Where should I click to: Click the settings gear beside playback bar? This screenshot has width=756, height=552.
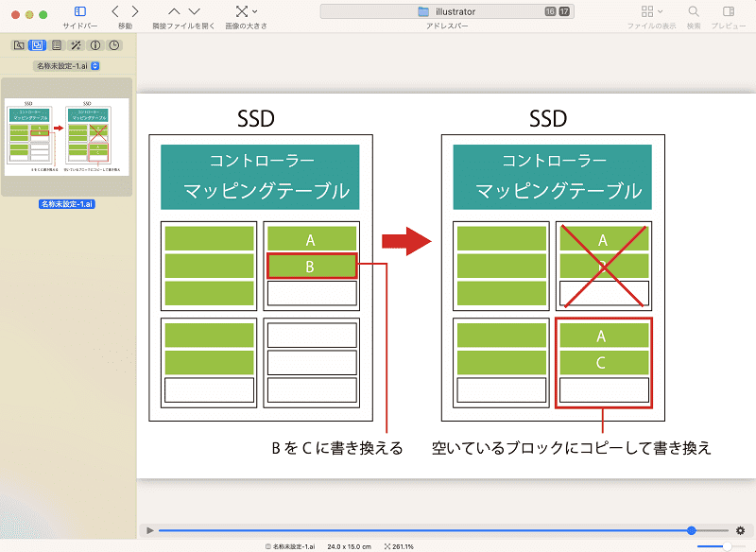pyautogui.click(x=740, y=530)
